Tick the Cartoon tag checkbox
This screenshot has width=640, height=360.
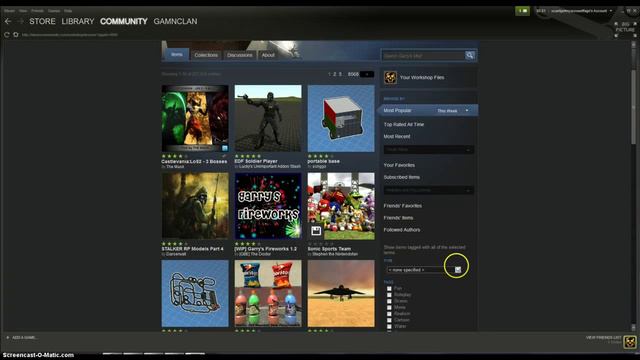pyautogui.click(x=389, y=320)
